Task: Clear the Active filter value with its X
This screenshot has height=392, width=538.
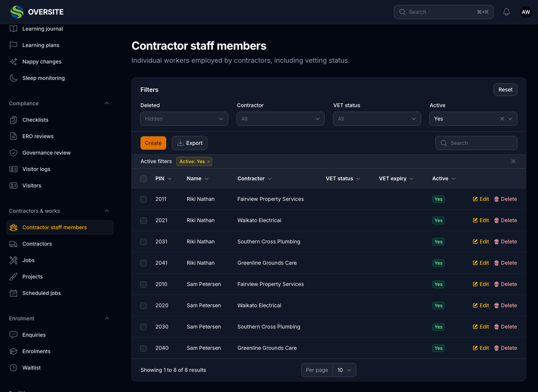Action: [502, 119]
